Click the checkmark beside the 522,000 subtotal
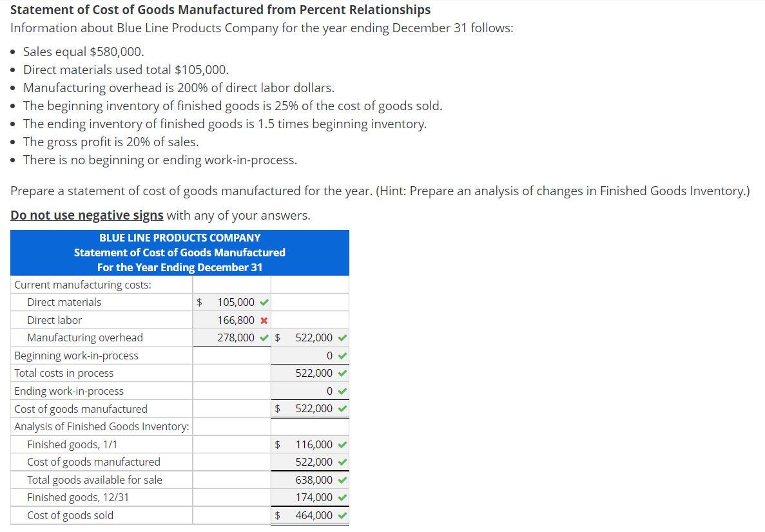The height and width of the screenshot is (532, 765). 341,337
